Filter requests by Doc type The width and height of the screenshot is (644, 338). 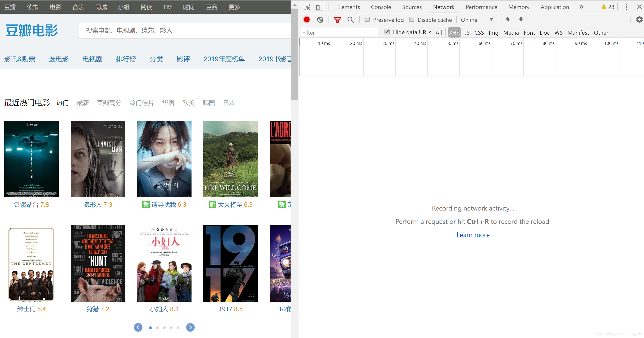pos(544,33)
